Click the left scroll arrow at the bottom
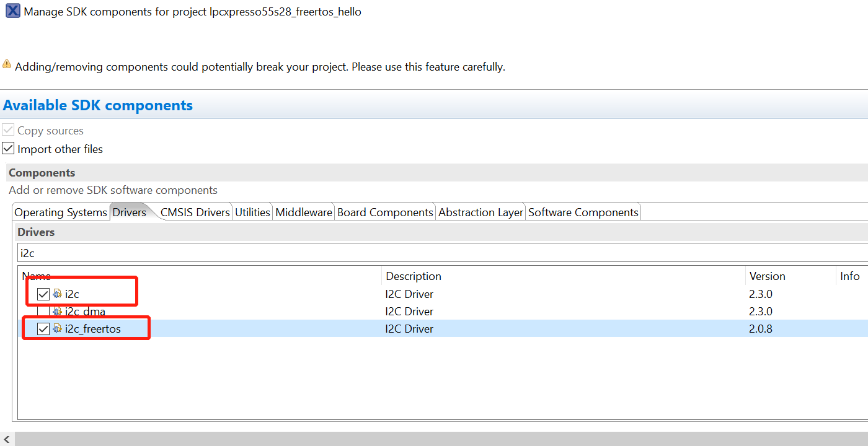This screenshot has width=868, height=446. 6,439
